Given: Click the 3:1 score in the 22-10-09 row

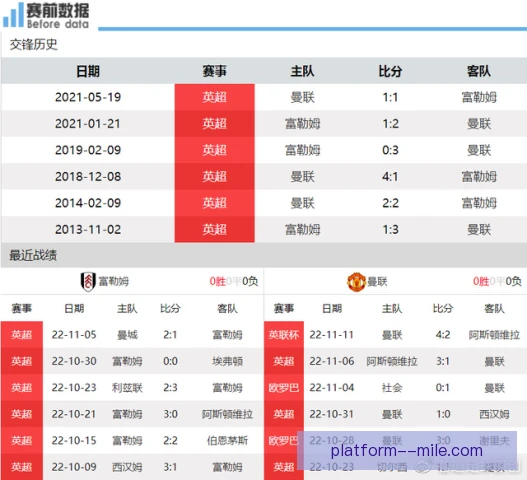Looking at the screenshot, I should pos(170,467).
